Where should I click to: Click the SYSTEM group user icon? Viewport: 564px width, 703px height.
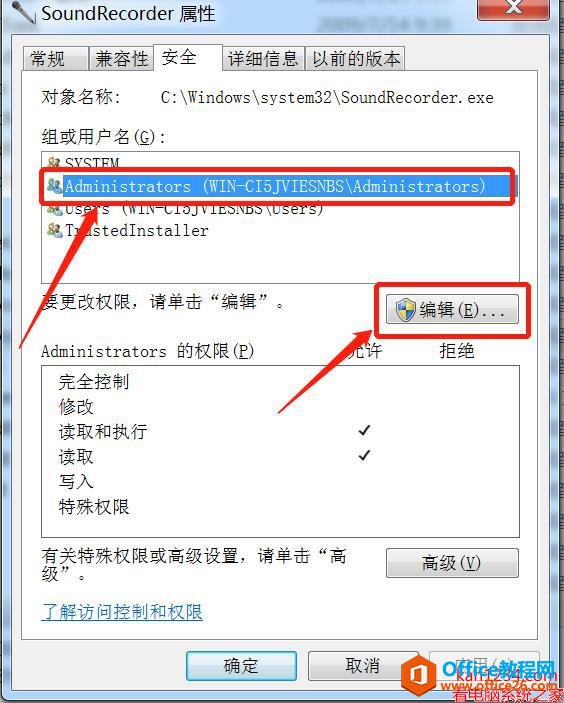pos(54,162)
